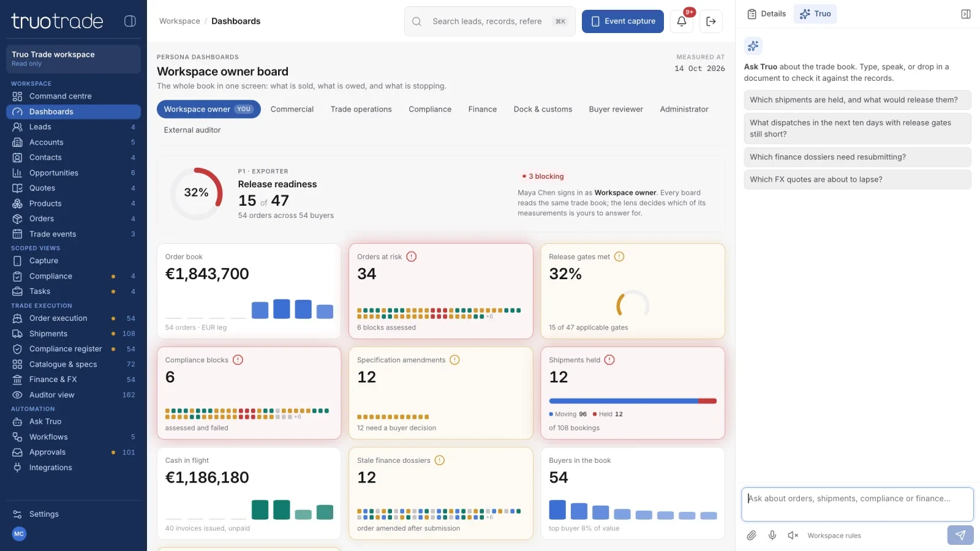Open Settings in sidebar
980x551 pixels.
point(73,514)
